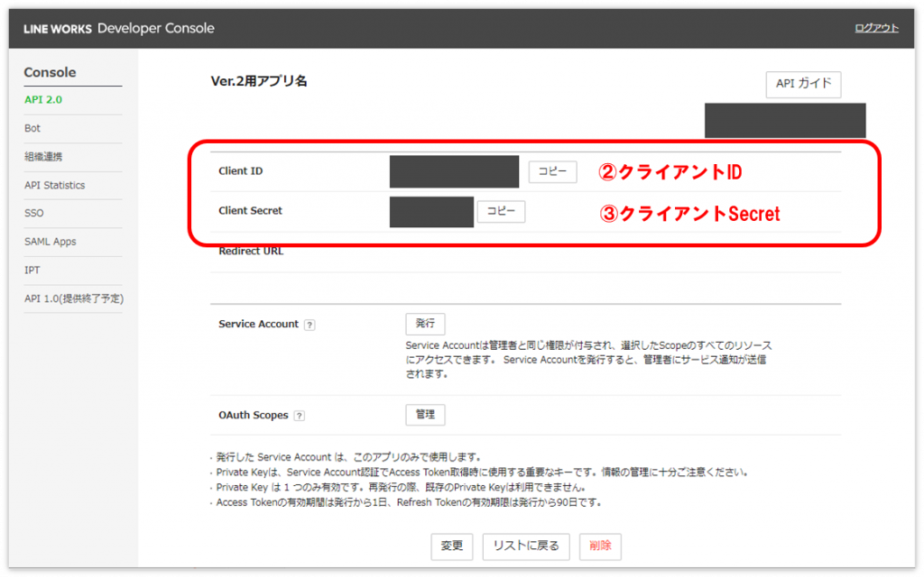Click the Ver.2用アプリ名 heading

pyautogui.click(x=259, y=81)
